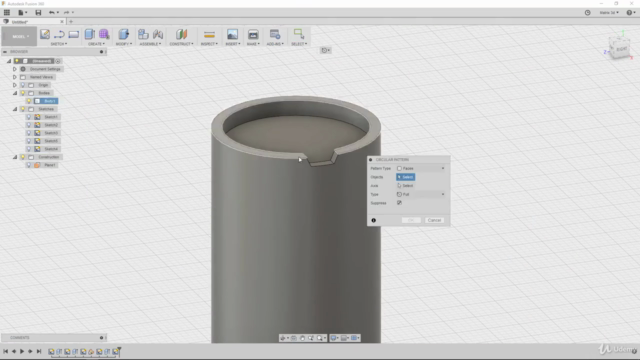Click the New Component assemble icon
The width and height of the screenshot is (640, 360).
click(x=143, y=34)
